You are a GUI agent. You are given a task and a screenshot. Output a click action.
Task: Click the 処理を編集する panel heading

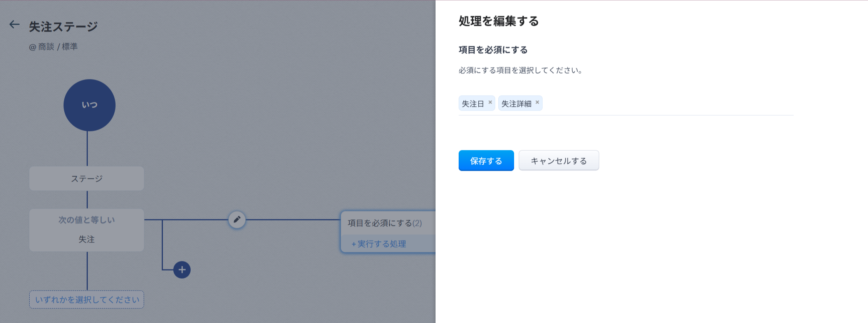[498, 21]
